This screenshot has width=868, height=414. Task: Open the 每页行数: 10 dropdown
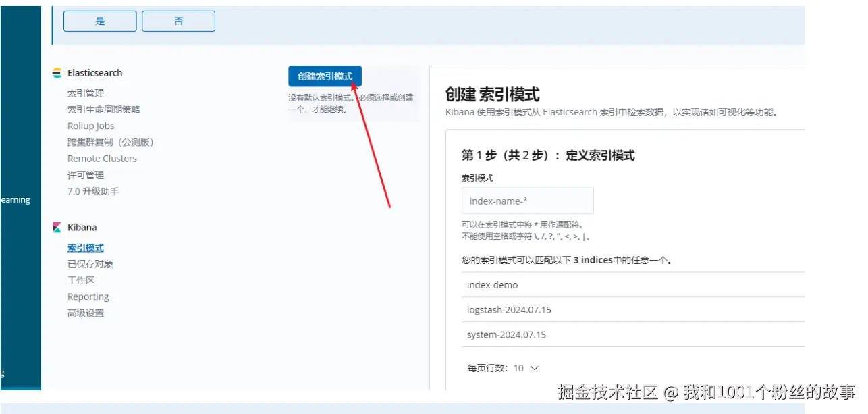(504, 368)
